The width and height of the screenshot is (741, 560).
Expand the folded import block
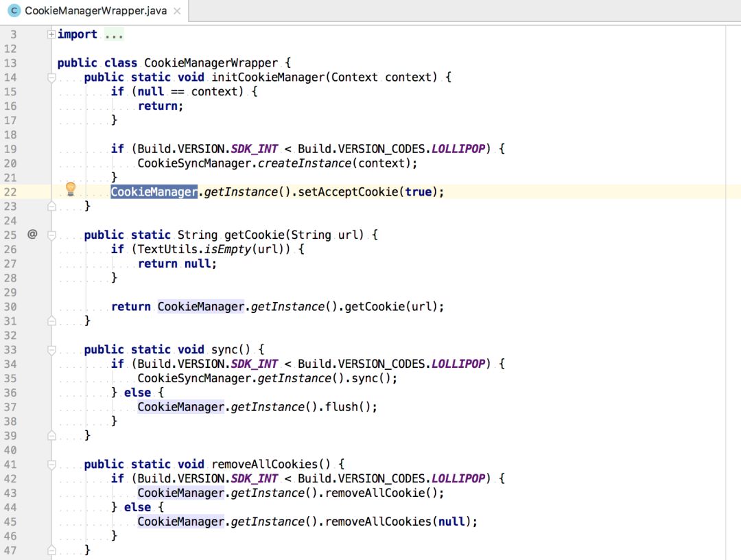(51, 34)
